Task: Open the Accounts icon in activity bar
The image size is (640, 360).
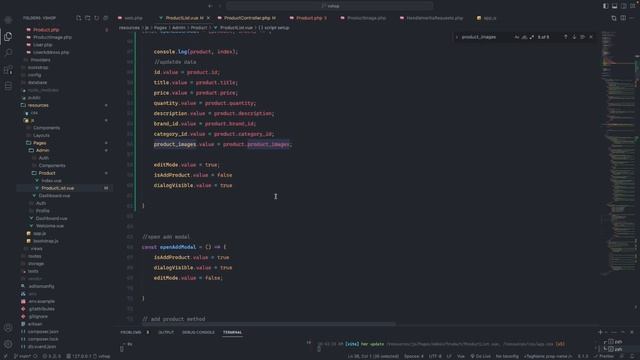Action: [8, 328]
